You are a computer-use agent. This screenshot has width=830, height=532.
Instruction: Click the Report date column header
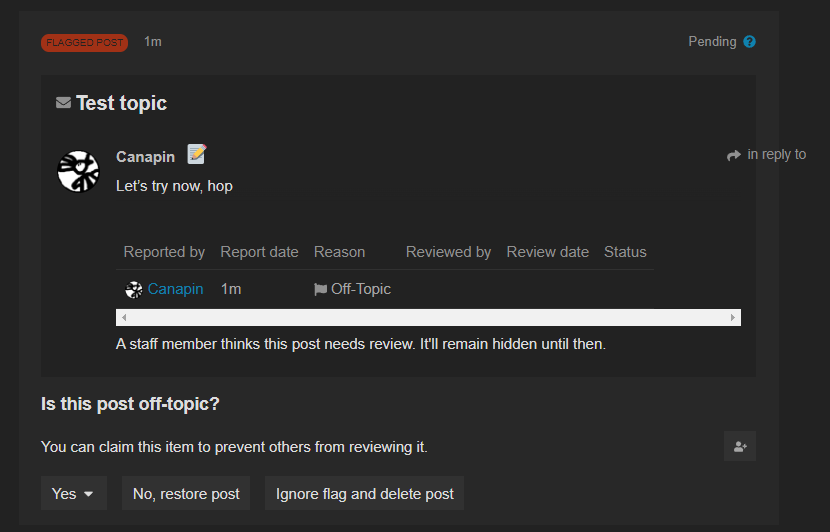pyautogui.click(x=259, y=252)
